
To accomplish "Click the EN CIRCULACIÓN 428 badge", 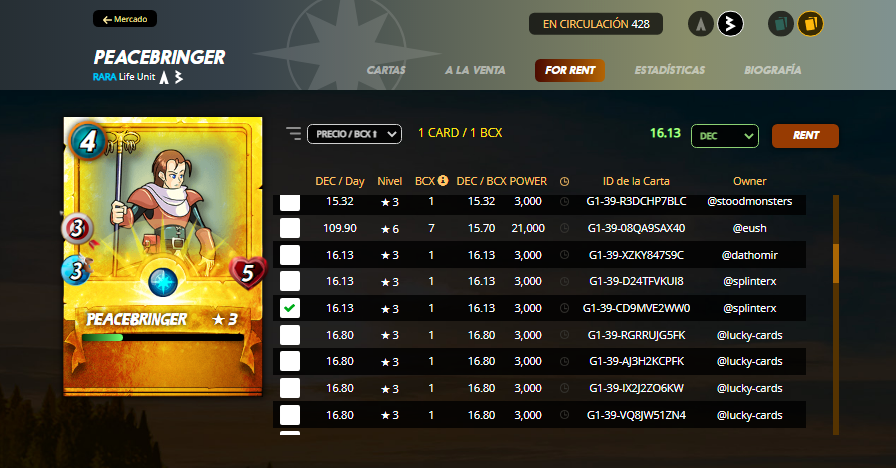I will point(596,24).
